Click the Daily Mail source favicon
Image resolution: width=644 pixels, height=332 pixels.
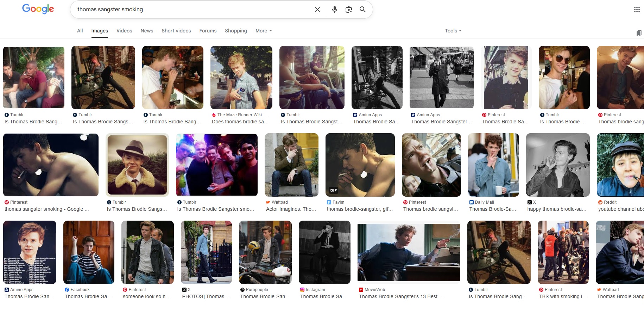[472, 202]
